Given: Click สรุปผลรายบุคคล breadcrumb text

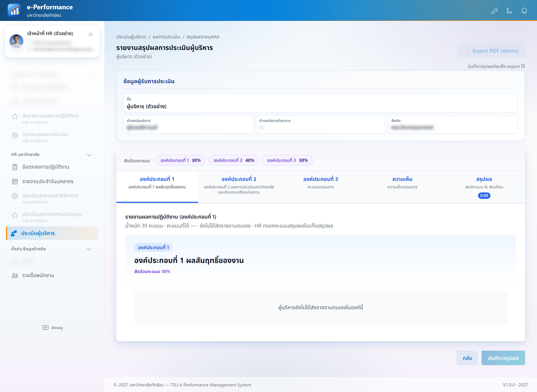Looking at the screenshot, I should tap(203, 37).
